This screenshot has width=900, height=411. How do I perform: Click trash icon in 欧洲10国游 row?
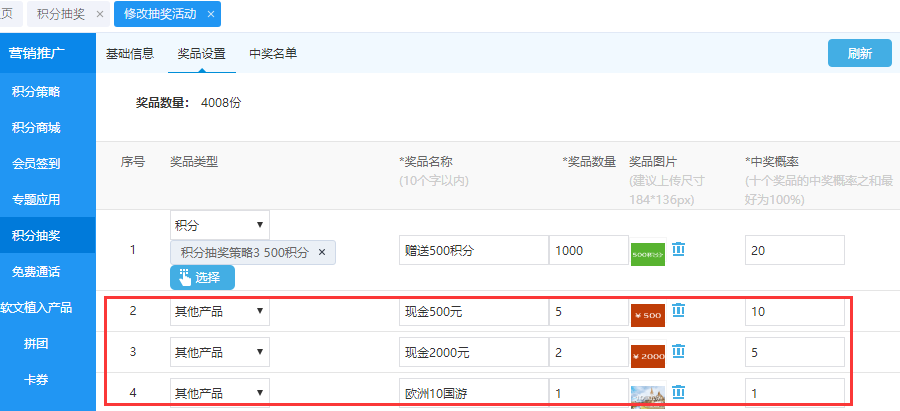click(x=678, y=392)
